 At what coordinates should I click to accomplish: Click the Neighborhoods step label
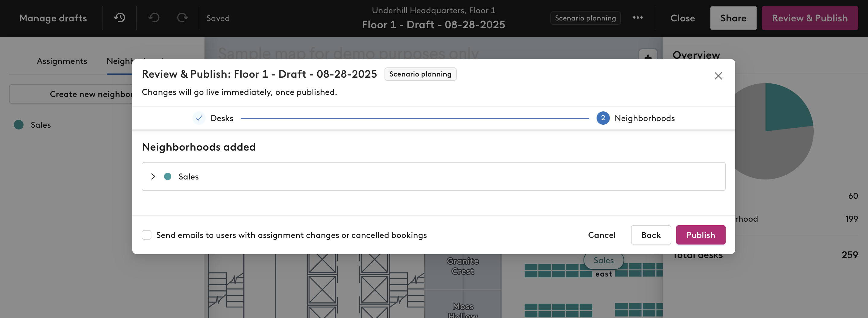(645, 118)
